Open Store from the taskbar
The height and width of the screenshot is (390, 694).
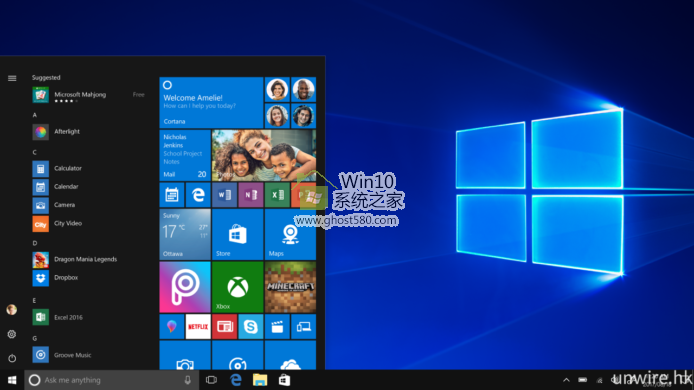284,380
